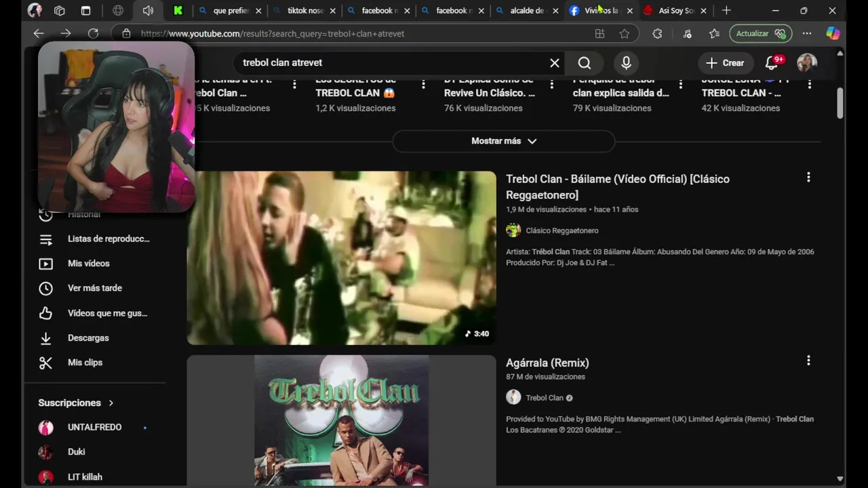868x488 pixels.
Task: Add page to favorites with star icon
Action: coord(625,33)
